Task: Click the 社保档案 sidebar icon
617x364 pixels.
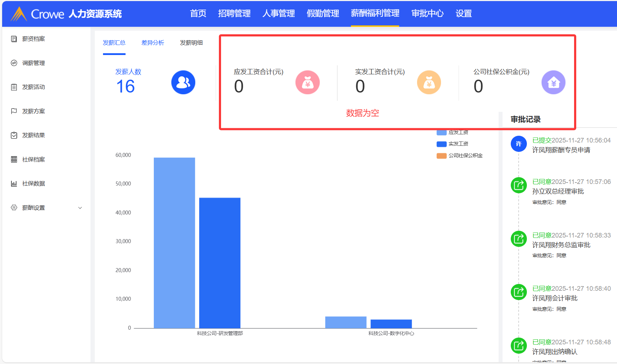Action: pos(14,159)
